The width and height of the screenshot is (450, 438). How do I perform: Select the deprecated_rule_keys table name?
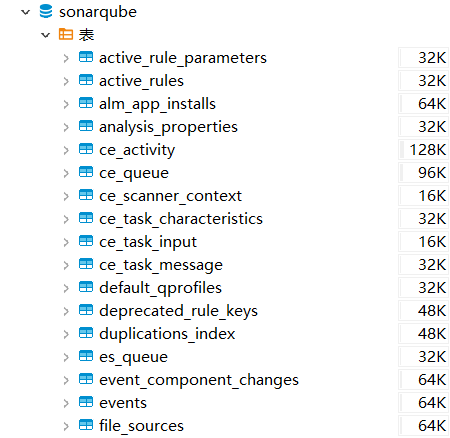click(x=178, y=311)
